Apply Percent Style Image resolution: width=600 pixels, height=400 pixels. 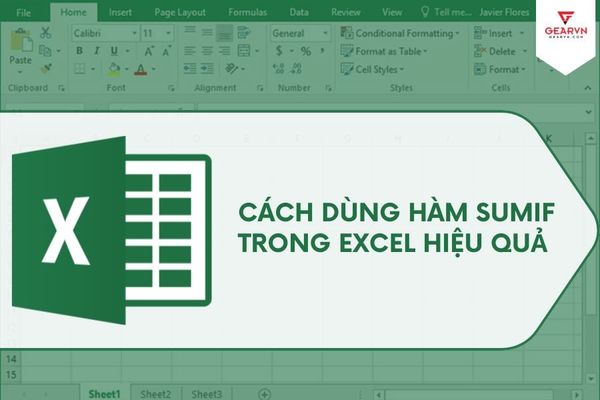(306, 51)
